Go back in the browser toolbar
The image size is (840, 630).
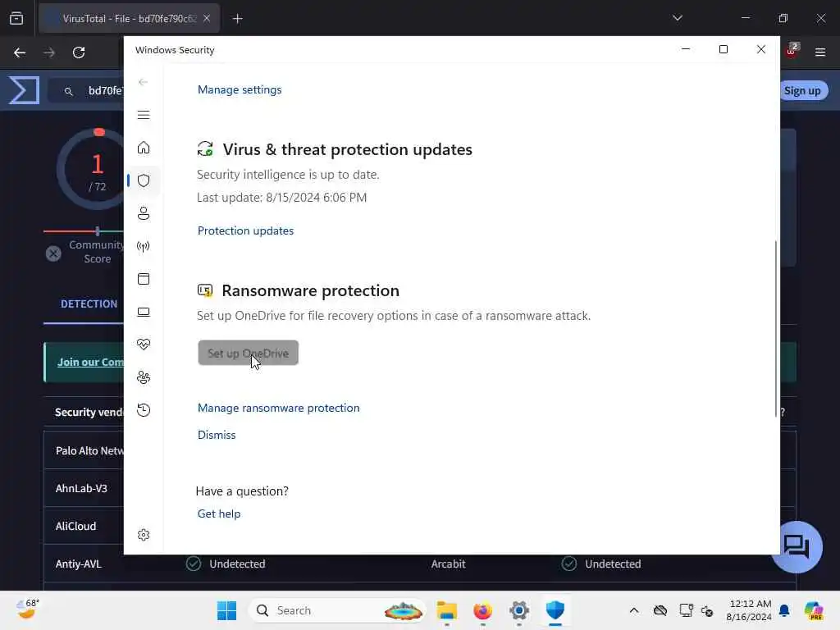coord(20,52)
